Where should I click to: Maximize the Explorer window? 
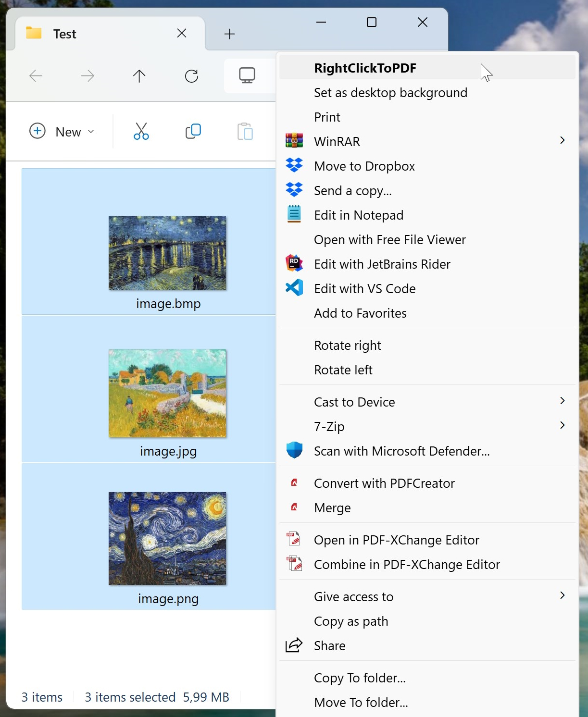[372, 22]
